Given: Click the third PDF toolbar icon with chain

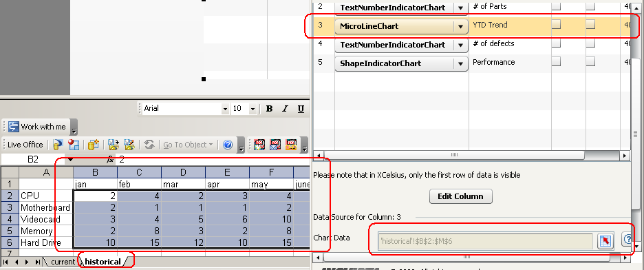Looking at the screenshot, I should point(291,145).
